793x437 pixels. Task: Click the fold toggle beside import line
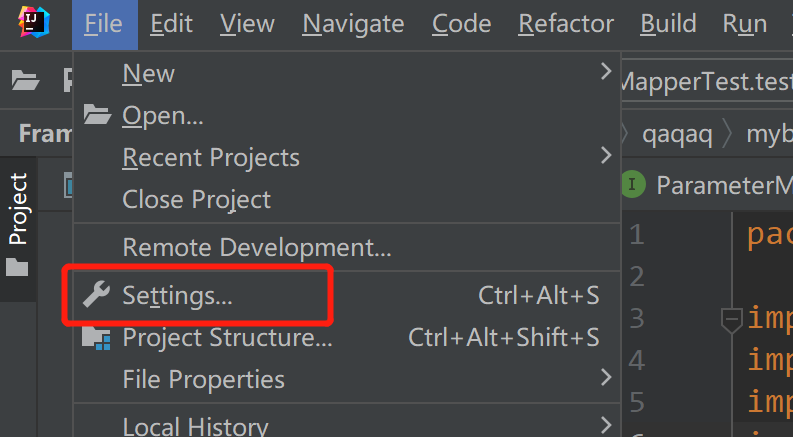(x=731, y=320)
